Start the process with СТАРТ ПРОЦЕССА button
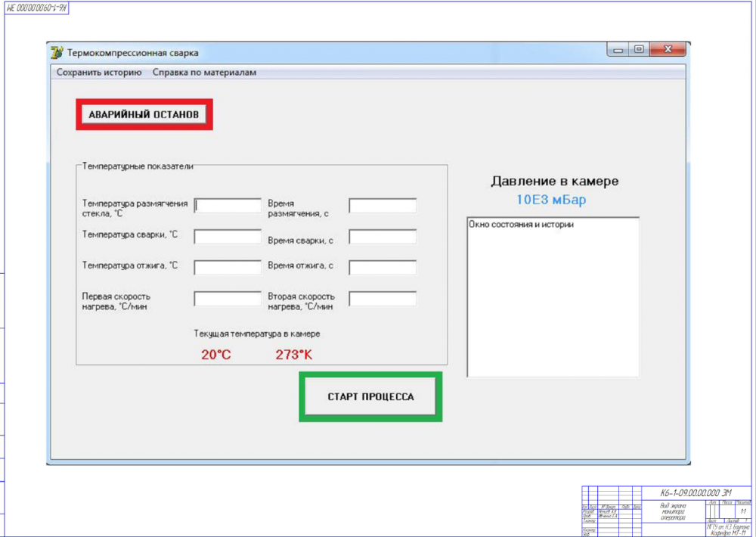756x537 pixels. (370, 396)
